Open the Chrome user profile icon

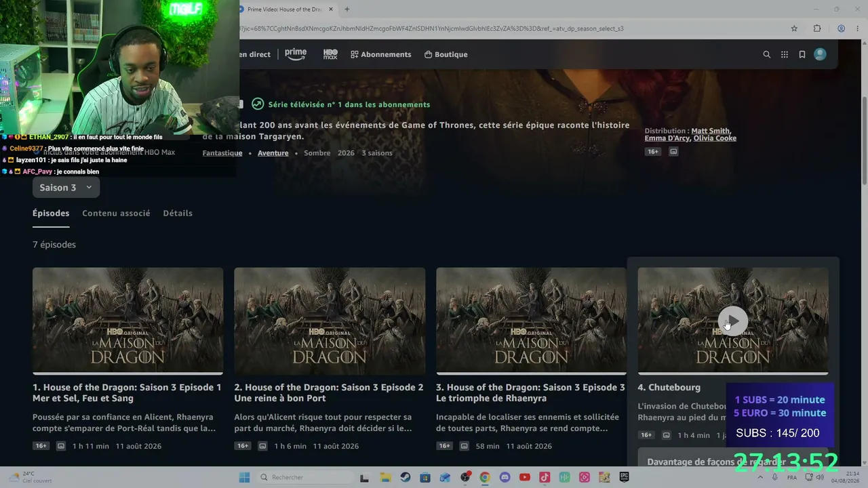[841, 28]
